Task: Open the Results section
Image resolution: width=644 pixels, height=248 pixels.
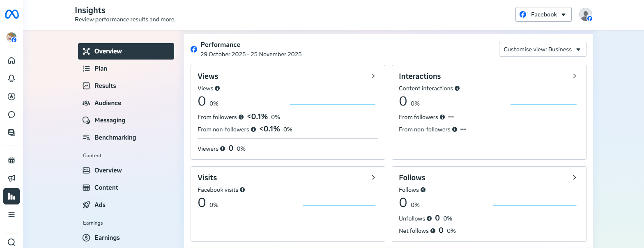Action: click(105, 86)
